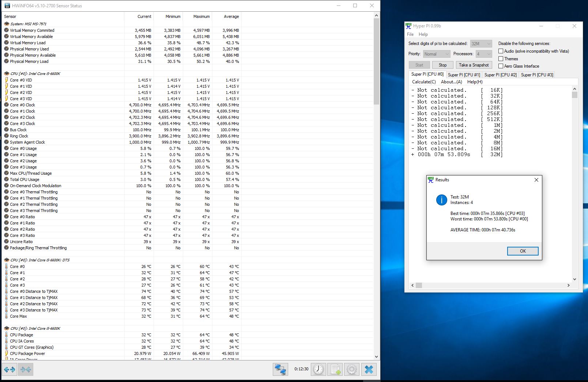Open the digits of pi dropdown

(481, 44)
